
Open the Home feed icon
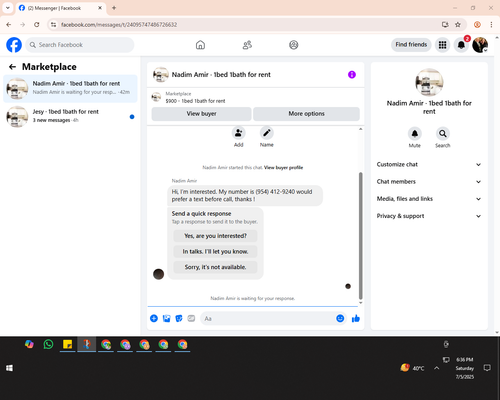(x=200, y=45)
